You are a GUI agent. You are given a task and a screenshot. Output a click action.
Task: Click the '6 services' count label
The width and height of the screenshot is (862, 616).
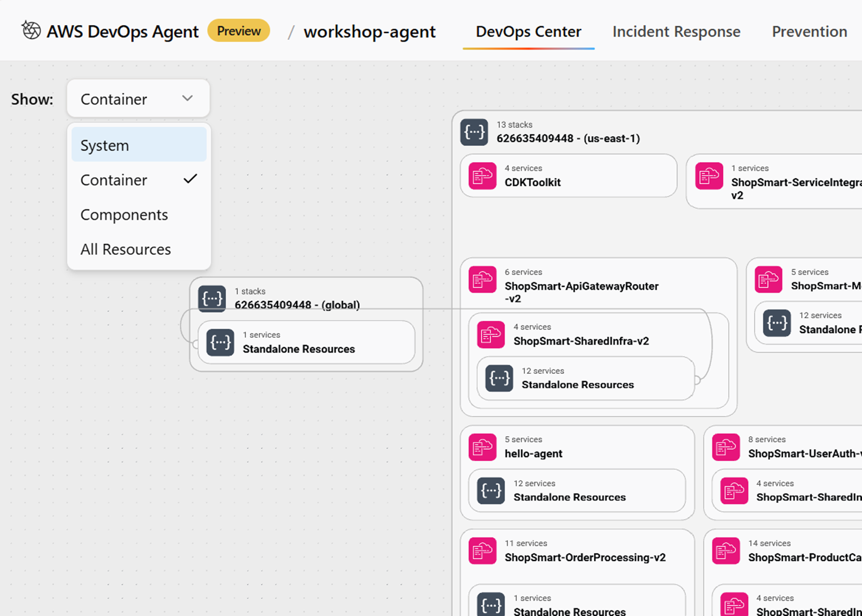click(x=523, y=272)
